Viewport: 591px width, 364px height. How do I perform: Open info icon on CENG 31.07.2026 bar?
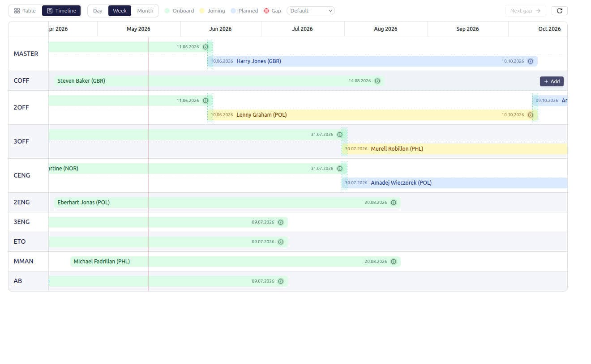click(340, 169)
